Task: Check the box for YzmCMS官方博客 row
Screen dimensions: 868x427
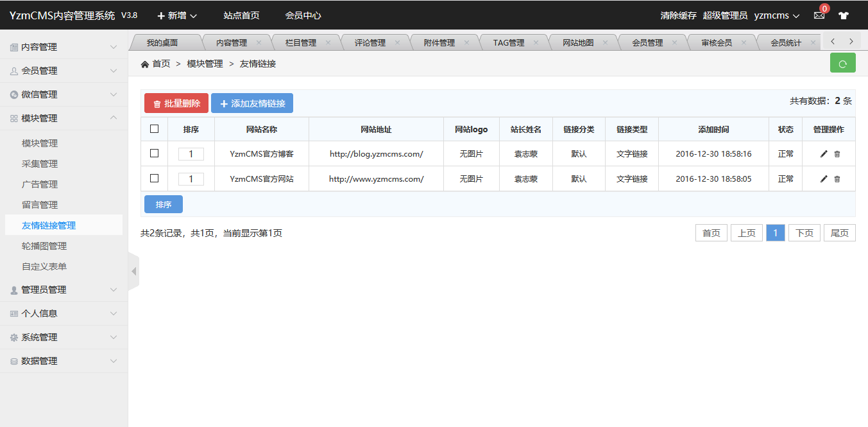Action: [154, 153]
